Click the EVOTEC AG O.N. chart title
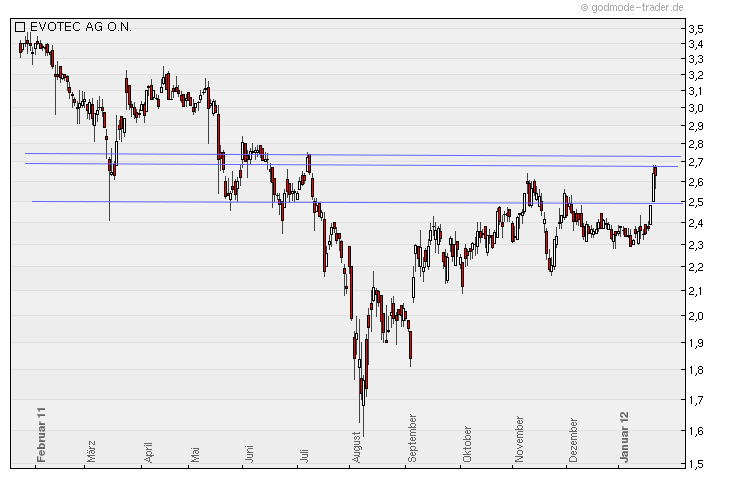 pos(81,27)
